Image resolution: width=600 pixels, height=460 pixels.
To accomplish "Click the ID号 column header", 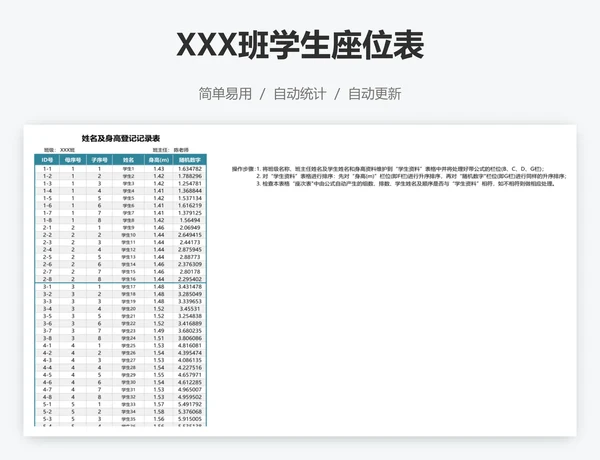I will pos(47,159).
